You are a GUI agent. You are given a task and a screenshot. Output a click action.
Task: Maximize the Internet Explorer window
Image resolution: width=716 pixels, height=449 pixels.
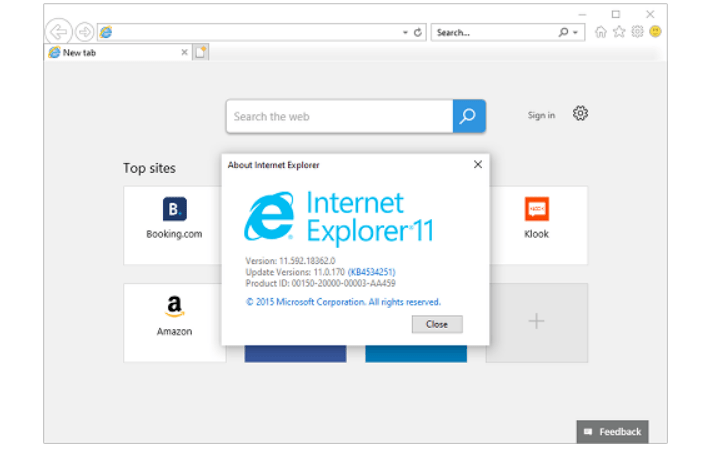(616, 15)
